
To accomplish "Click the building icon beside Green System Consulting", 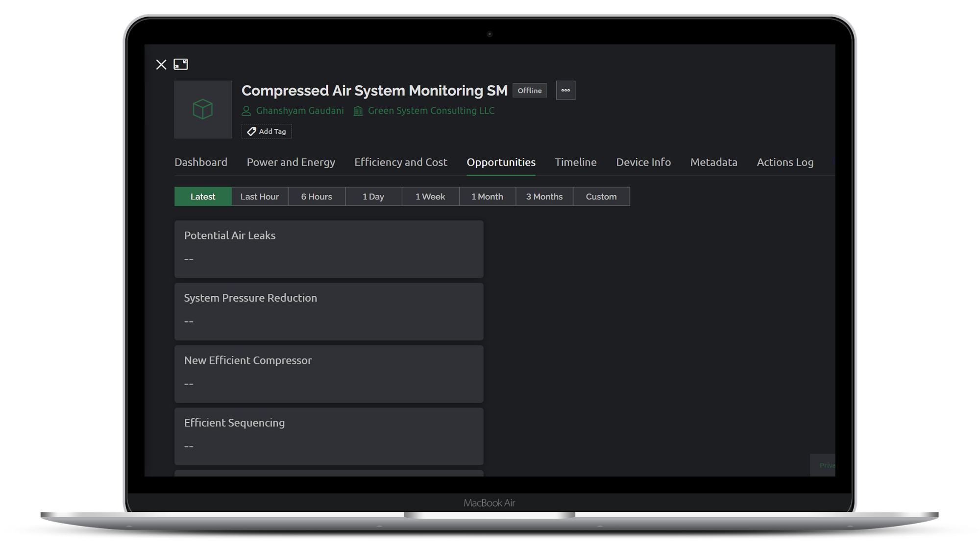I will pyautogui.click(x=358, y=111).
